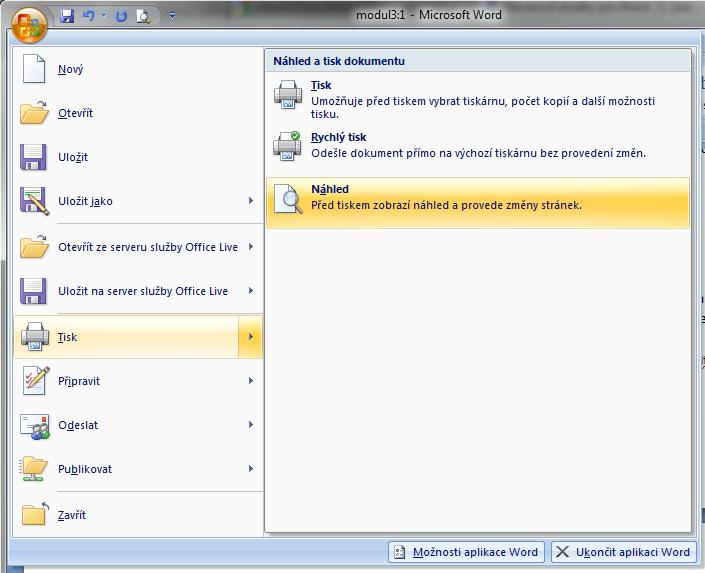Click folder icon for Otevřít ze serveru služby Office Live
Image resolution: width=705 pixels, height=573 pixels.
(34, 246)
